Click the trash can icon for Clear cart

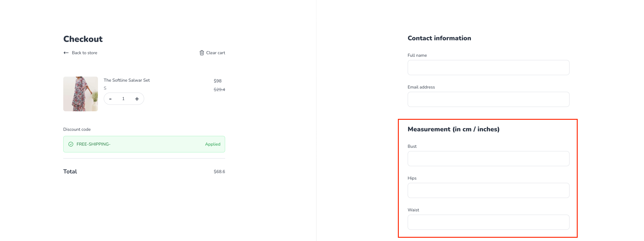point(202,53)
